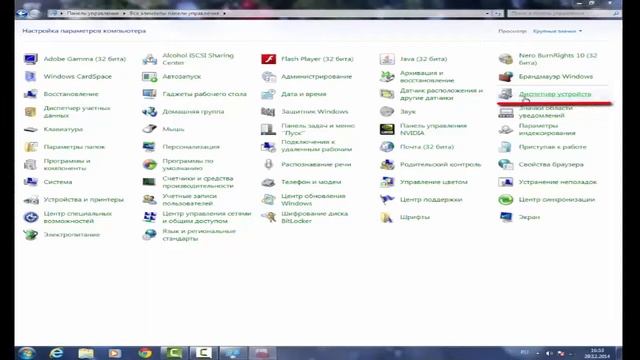The width and height of the screenshot is (640, 360).
Task: Click the control panel search field
Action: 564,13
